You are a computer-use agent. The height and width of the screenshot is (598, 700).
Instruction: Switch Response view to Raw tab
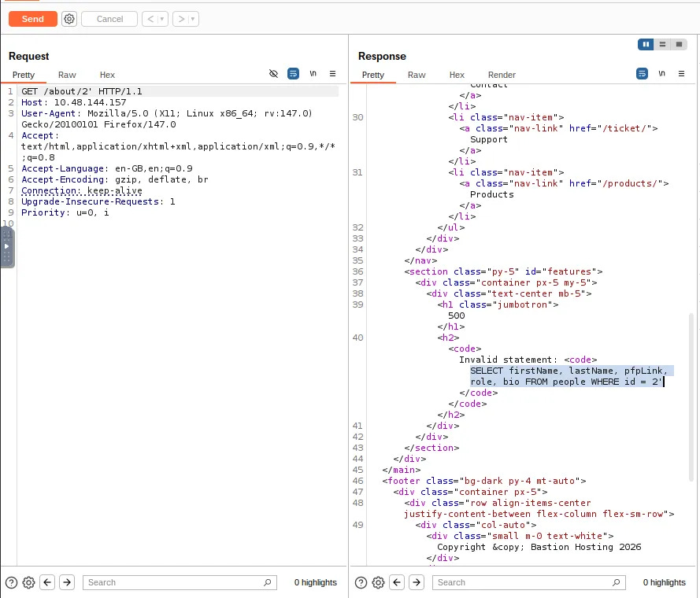coord(417,75)
